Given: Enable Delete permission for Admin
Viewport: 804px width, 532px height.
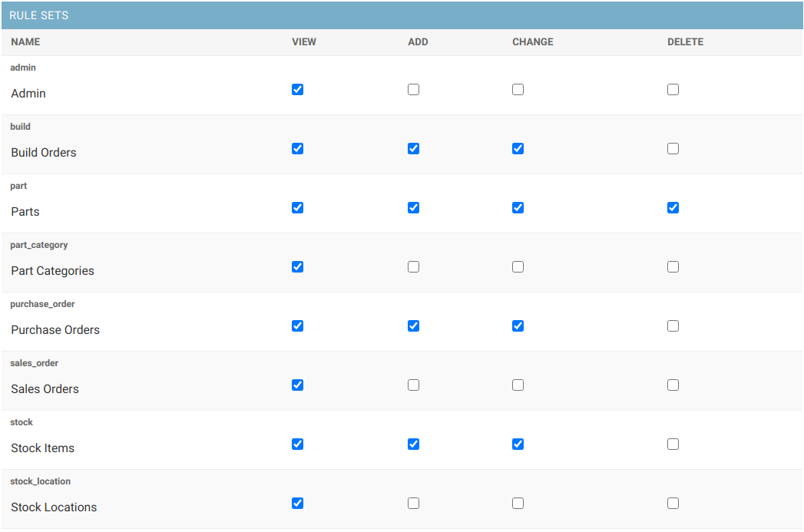Looking at the screenshot, I should [x=673, y=90].
